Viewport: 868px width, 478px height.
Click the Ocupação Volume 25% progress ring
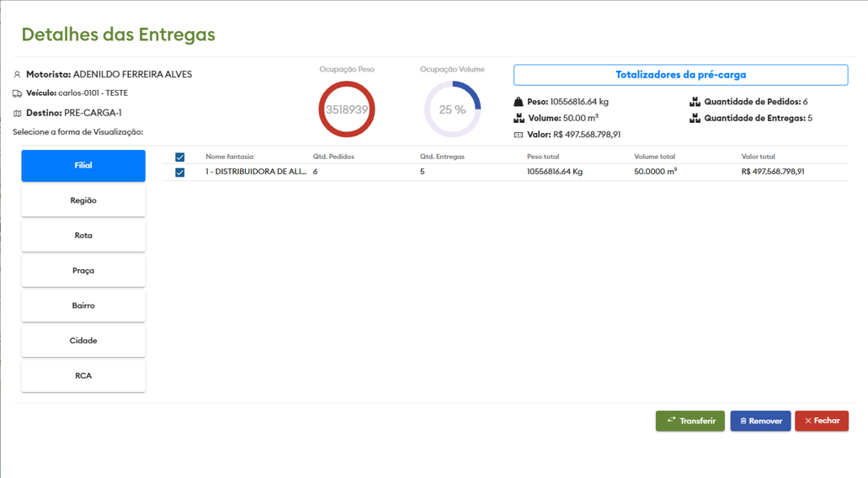(452, 109)
